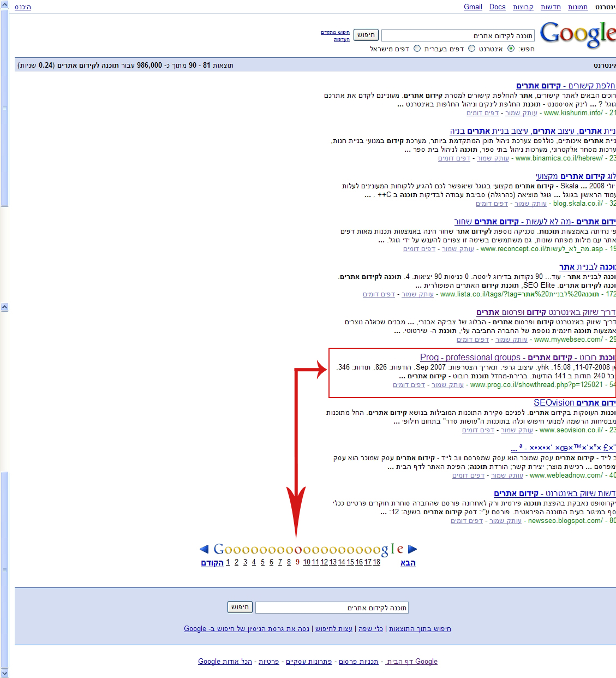
Task: Open the cached copy for www.mywebseo.com
Action: pos(511,340)
